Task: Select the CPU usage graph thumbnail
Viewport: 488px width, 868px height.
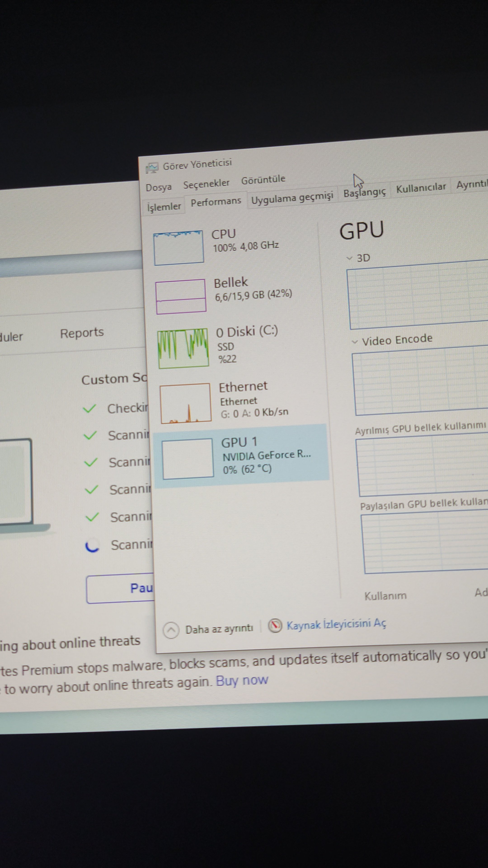Action: (x=178, y=248)
